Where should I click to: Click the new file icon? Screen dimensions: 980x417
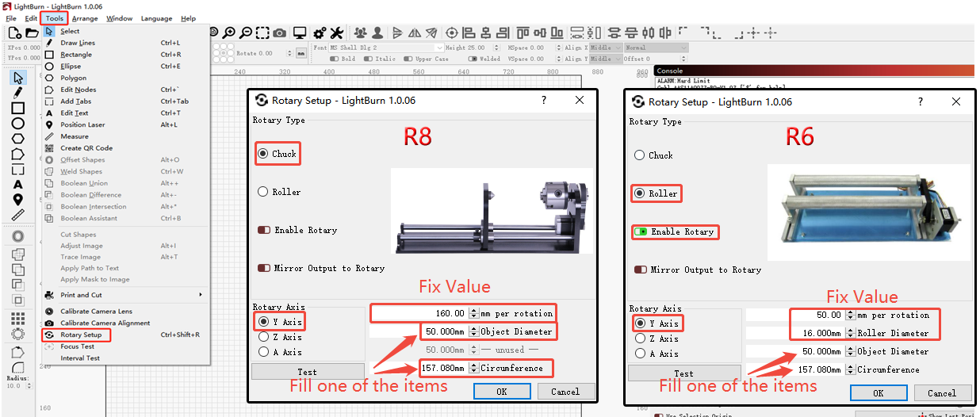click(x=14, y=33)
